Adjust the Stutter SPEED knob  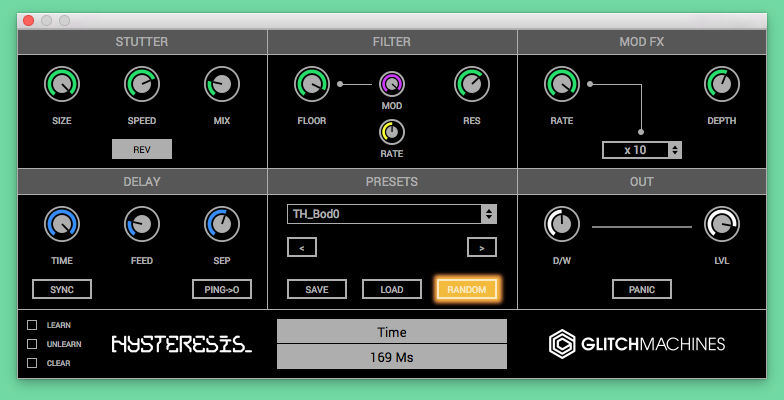pos(142,84)
